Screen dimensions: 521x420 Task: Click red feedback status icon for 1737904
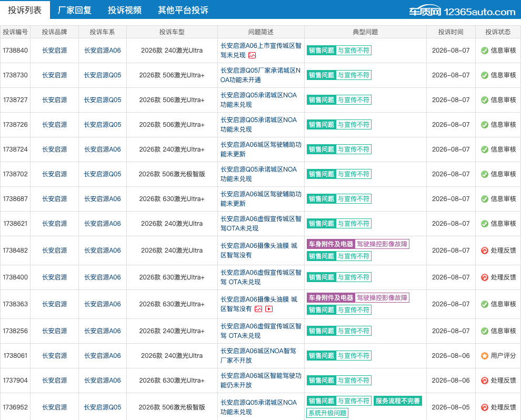(485, 381)
